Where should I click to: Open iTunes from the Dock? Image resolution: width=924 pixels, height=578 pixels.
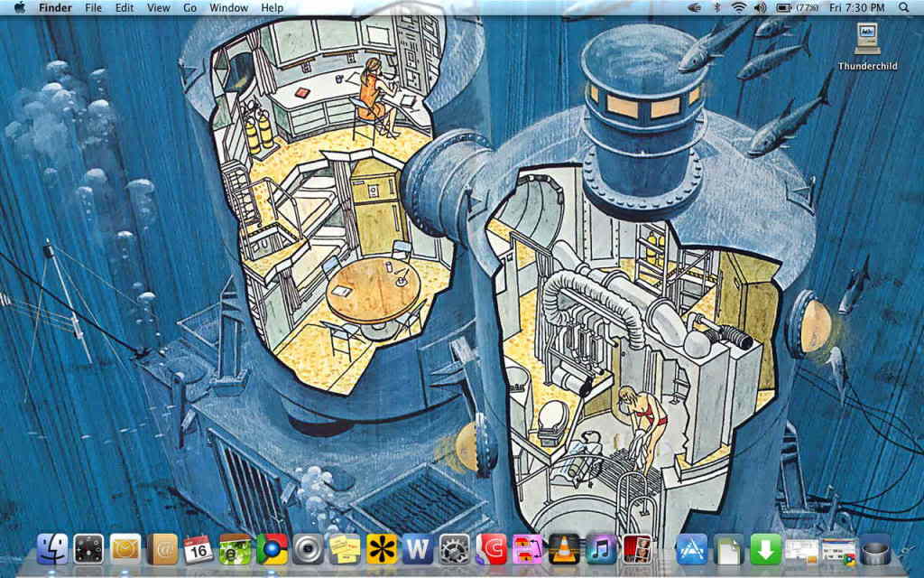pyautogui.click(x=600, y=549)
